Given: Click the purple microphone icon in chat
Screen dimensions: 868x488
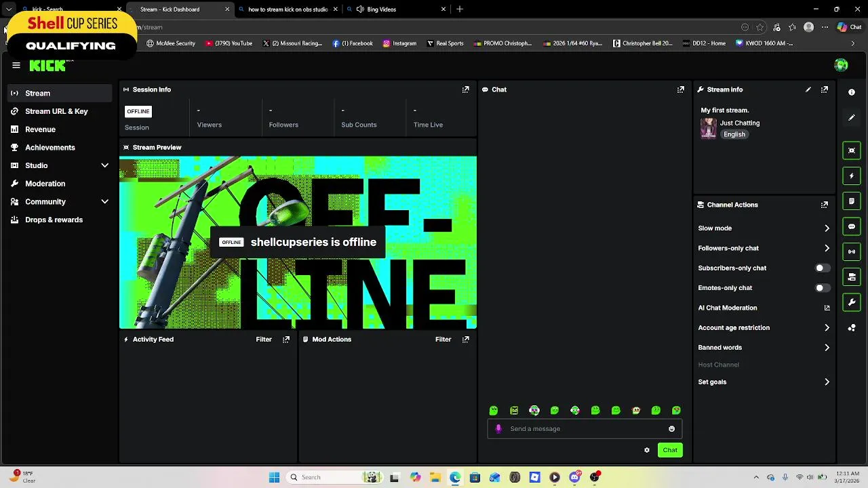Looking at the screenshot, I should (x=498, y=429).
